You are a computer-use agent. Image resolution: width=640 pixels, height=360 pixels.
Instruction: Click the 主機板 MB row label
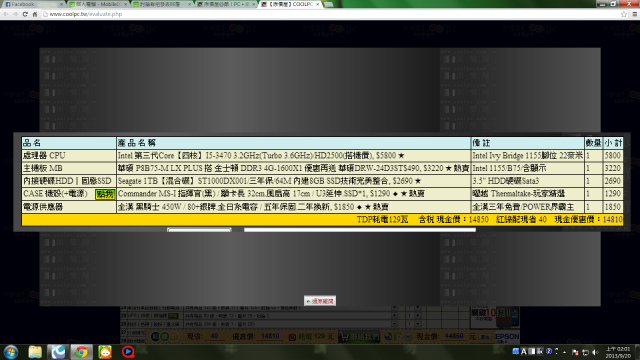coord(43,168)
